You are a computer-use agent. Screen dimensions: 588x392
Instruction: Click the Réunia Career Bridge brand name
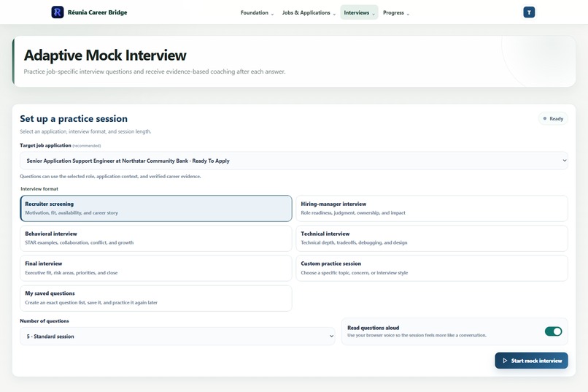click(x=97, y=12)
